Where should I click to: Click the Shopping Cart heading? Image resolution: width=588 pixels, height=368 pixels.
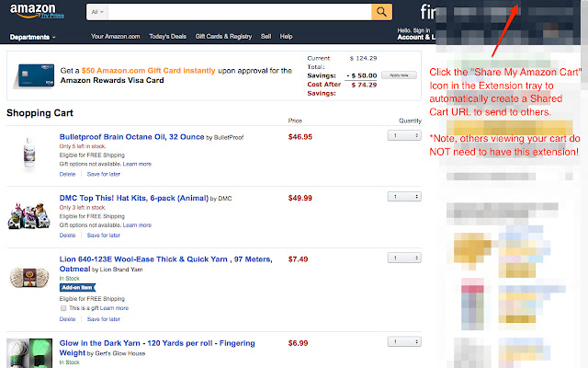(40, 113)
